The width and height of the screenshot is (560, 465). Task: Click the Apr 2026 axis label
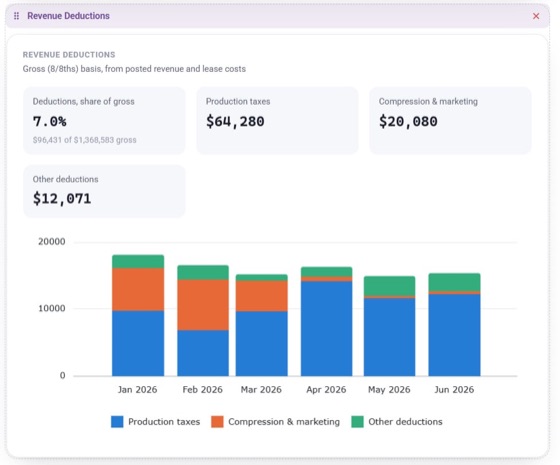326,390
